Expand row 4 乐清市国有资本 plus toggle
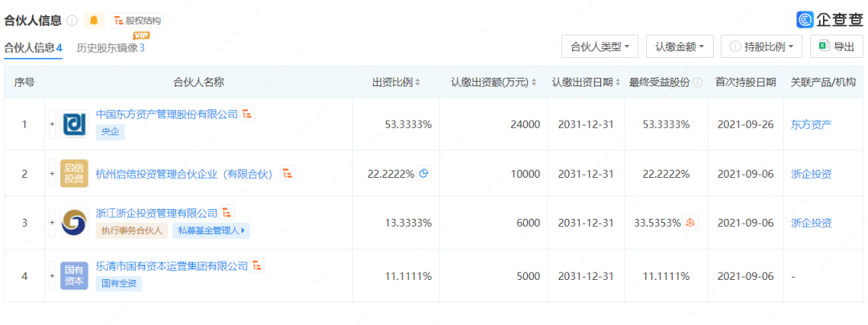 52,276
